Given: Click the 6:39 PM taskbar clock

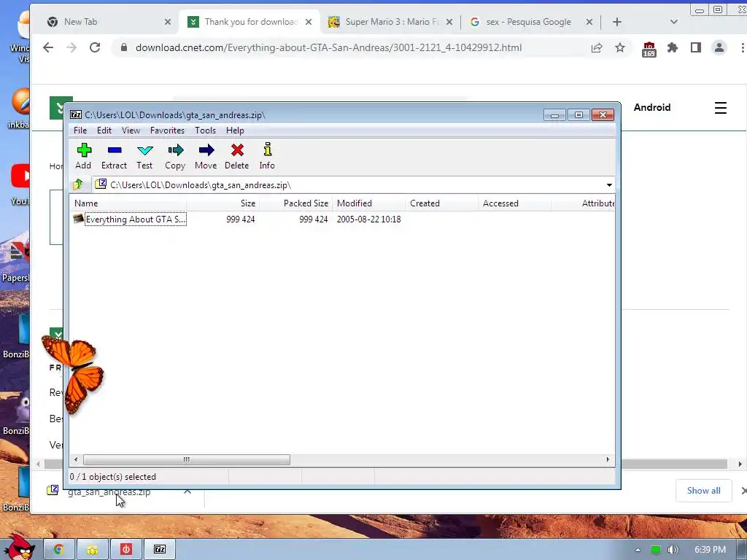Looking at the screenshot, I should point(710,550).
